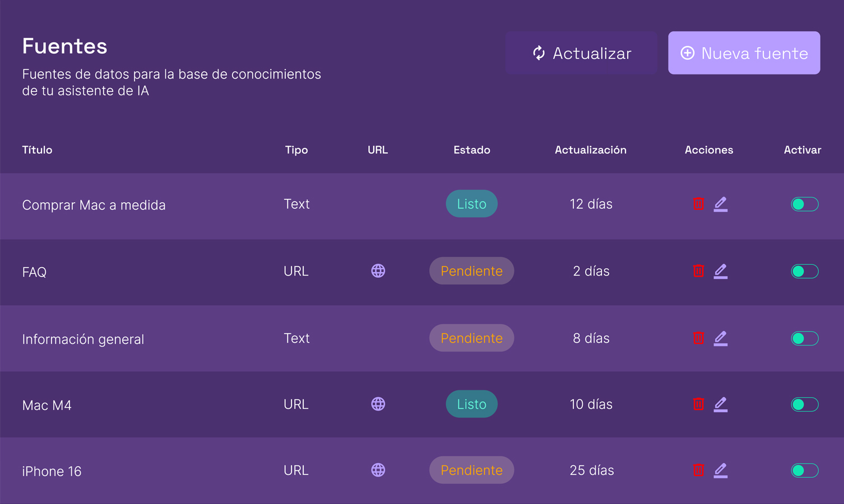Edit the FAQ source with pencil icon
This screenshot has height=504, width=844.
pos(721,271)
